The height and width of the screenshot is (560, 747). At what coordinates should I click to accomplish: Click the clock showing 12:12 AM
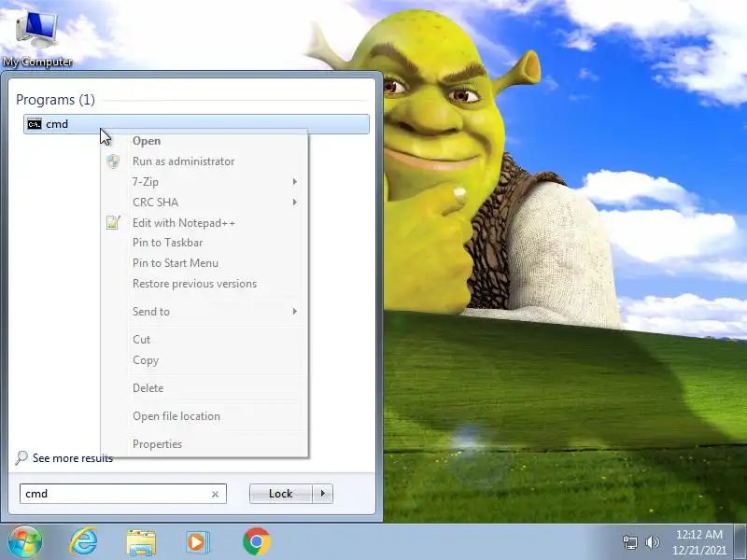tap(698, 542)
